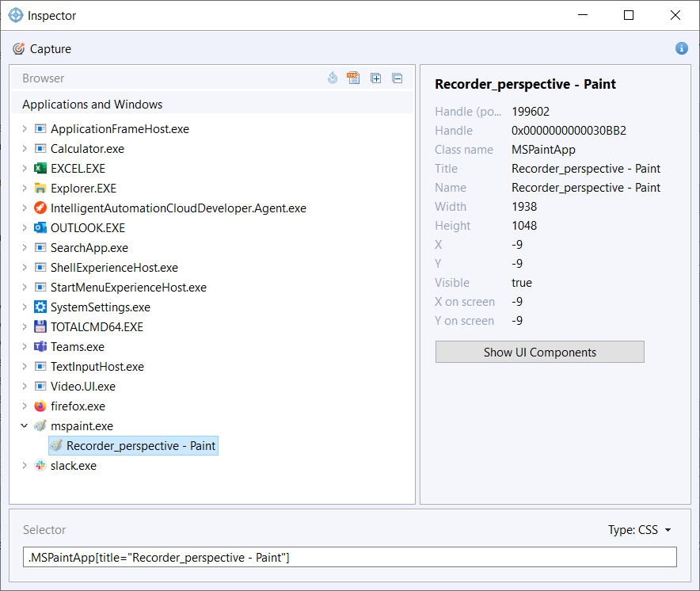Select SearchApp.exe in the tree
700x591 pixels.
tap(89, 247)
